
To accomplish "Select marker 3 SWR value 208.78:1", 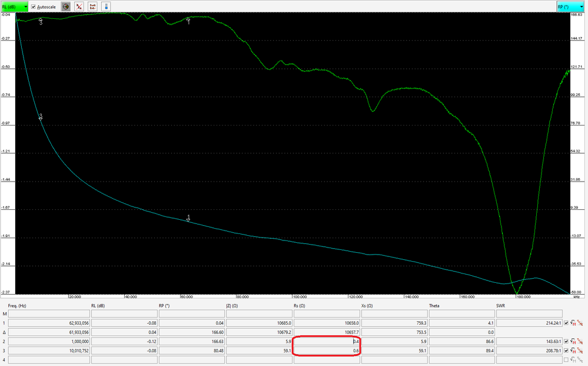I will click(530, 350).
